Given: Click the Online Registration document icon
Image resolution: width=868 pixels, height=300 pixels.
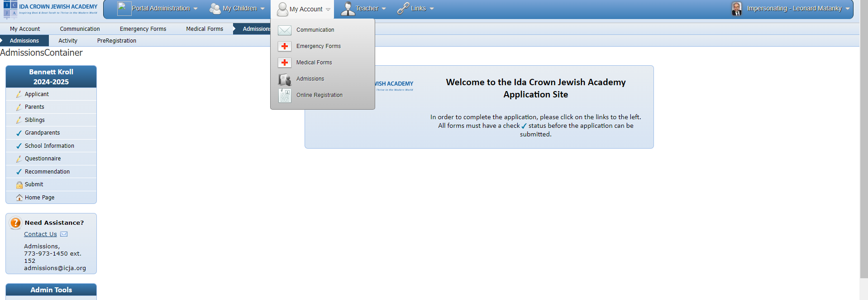Looking at the screenshot, I should point(285,95).
